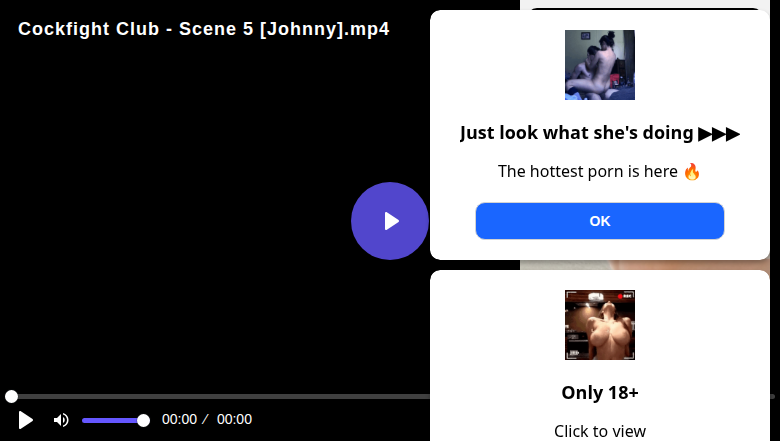Click the large purple play button
The image size is (780, 441).
390,221
